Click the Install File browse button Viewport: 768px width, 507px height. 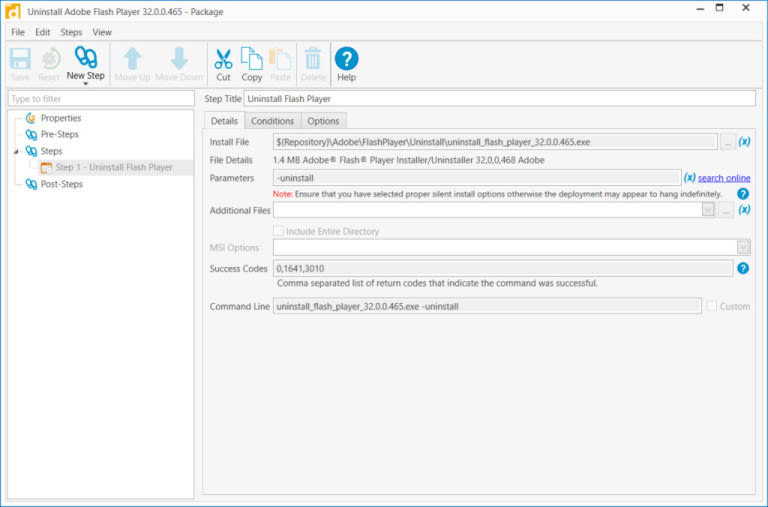coord(727,142)
